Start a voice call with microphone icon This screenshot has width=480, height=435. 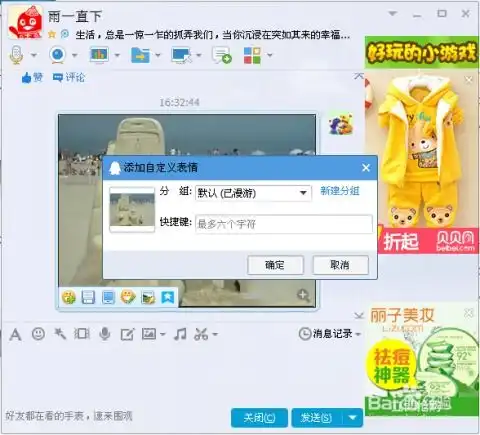[16, 55]
